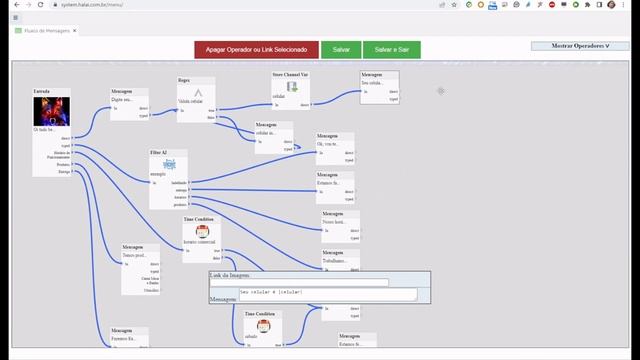Click the 'sabado' Time Condition calendar icon
This screenshot has height=360, width=640.
point(263,326)
